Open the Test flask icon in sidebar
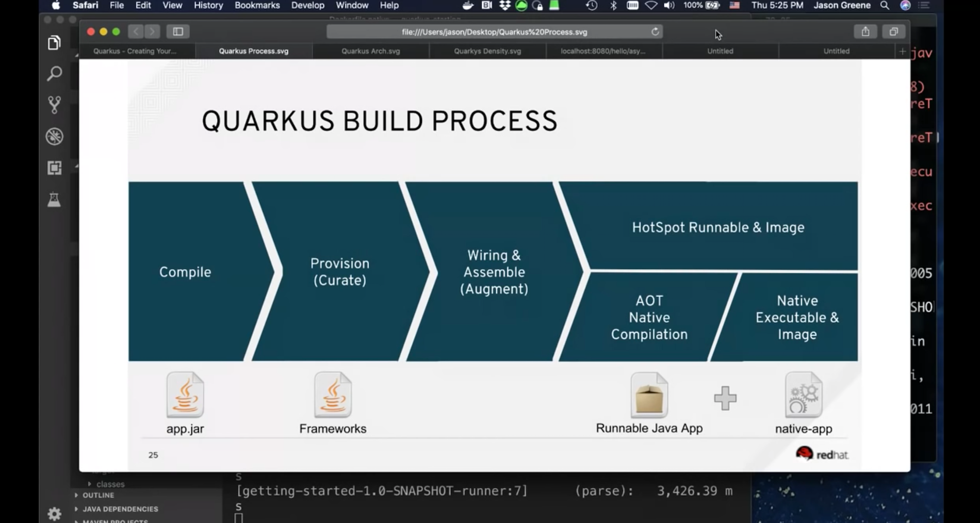Viewport: 980px width, 523px height. click(x=54, y=200)
